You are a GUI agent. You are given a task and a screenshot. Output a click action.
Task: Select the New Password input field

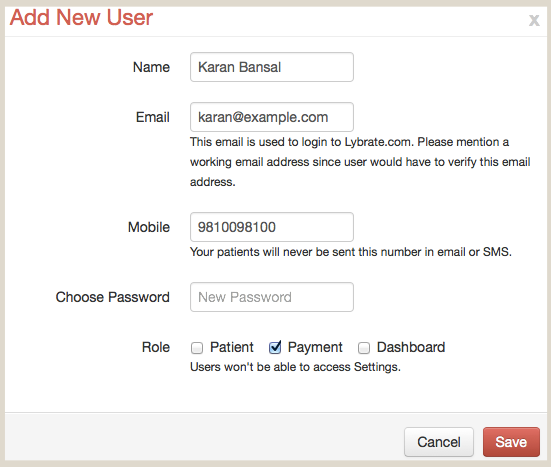point(272,297)
